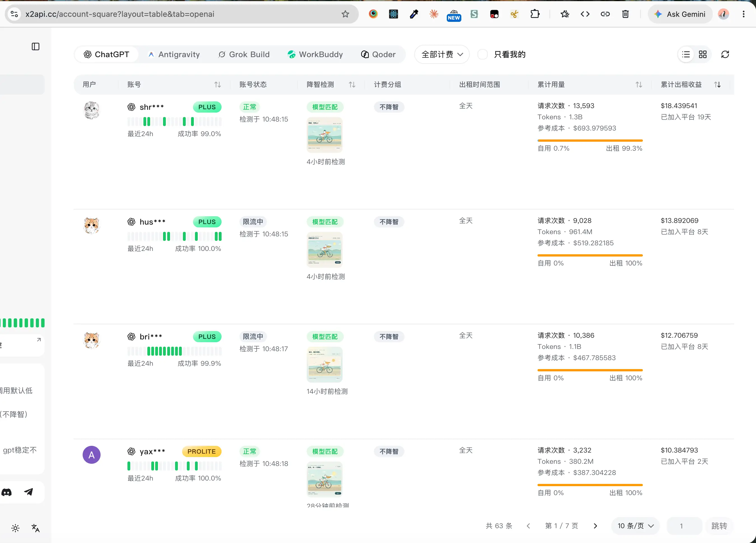Go to previous page chevron
Viewport: 756px width, 543px height.
pyautogui.click(x=528, y=526)
